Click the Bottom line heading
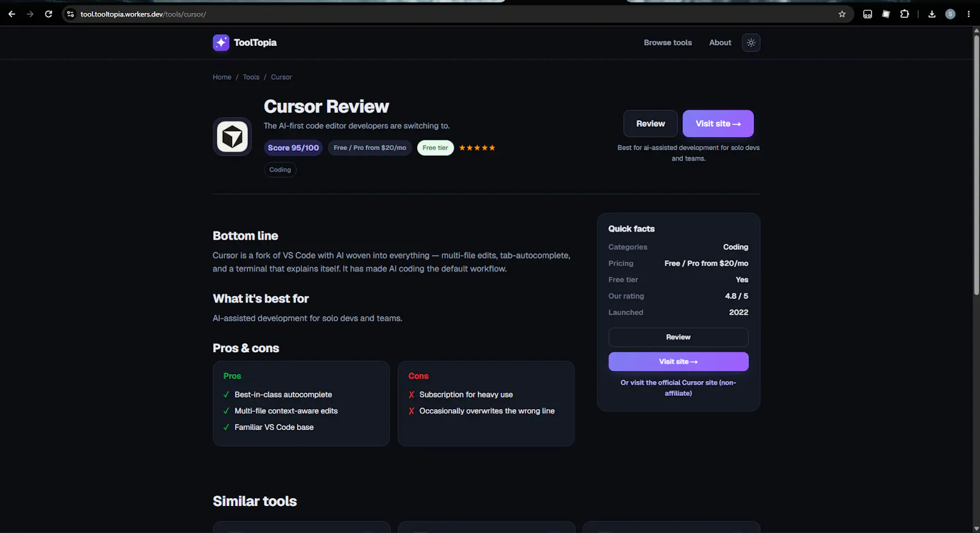Image resolution: width=980 pixels, height=533 pixels. [x=245, y=236]
